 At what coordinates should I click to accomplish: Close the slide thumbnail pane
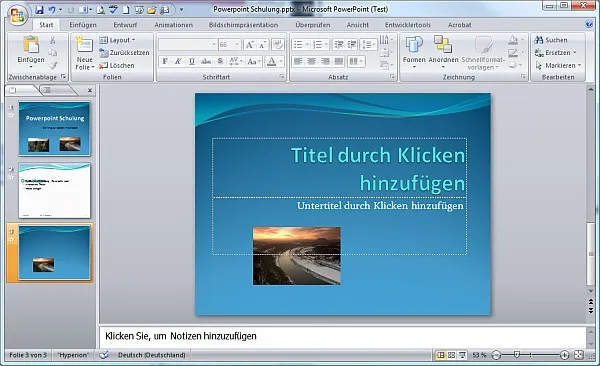[x=90, y=90]
